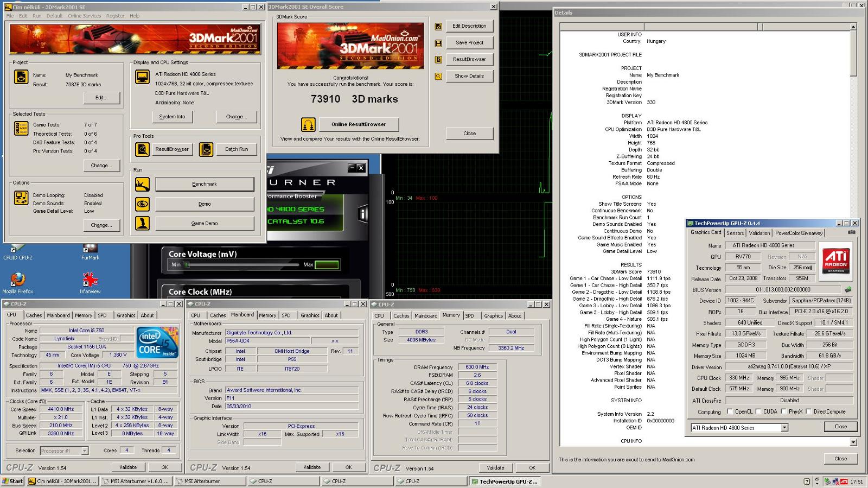Toggle the PhysX checkbox in GPU-Z

(783, 411)
